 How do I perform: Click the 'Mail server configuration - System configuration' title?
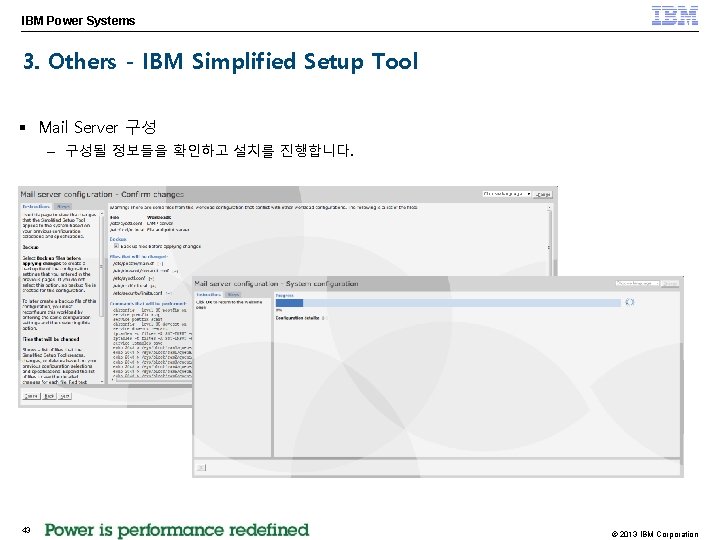pos(276,284)
